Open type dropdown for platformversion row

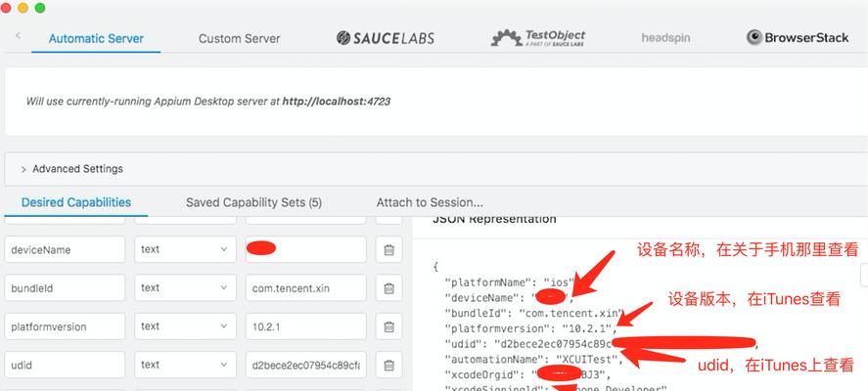pos(185,326)
